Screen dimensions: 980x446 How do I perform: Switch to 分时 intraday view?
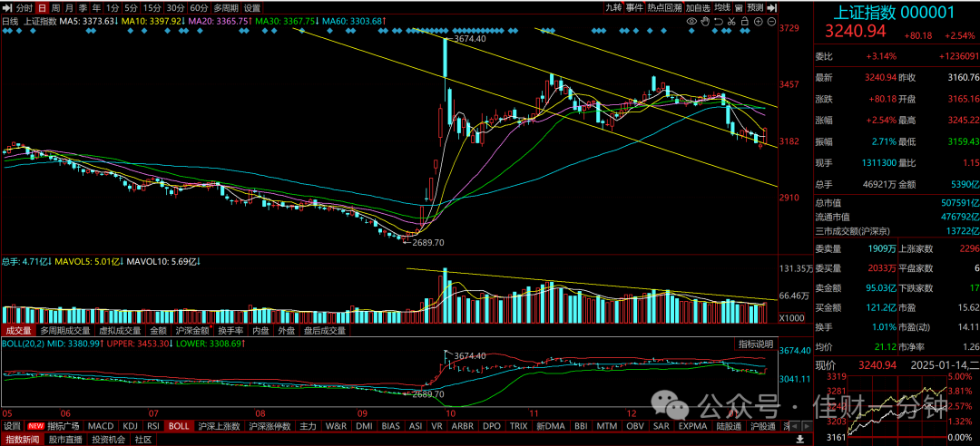click(23, 8)
